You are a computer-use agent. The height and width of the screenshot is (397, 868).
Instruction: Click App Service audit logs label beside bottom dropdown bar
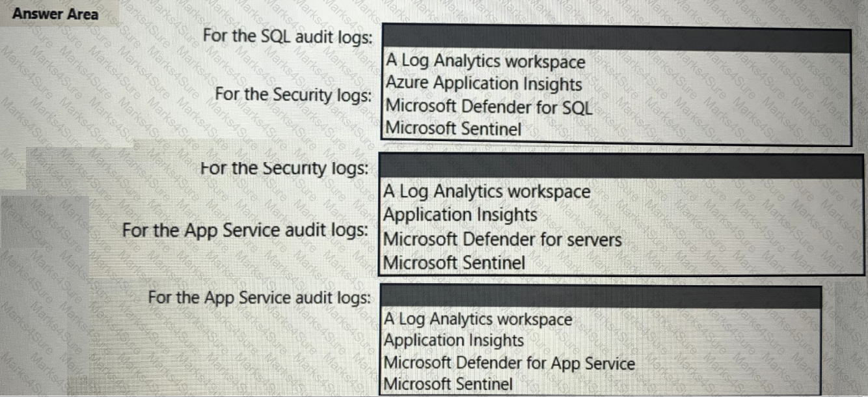(260, 298)
